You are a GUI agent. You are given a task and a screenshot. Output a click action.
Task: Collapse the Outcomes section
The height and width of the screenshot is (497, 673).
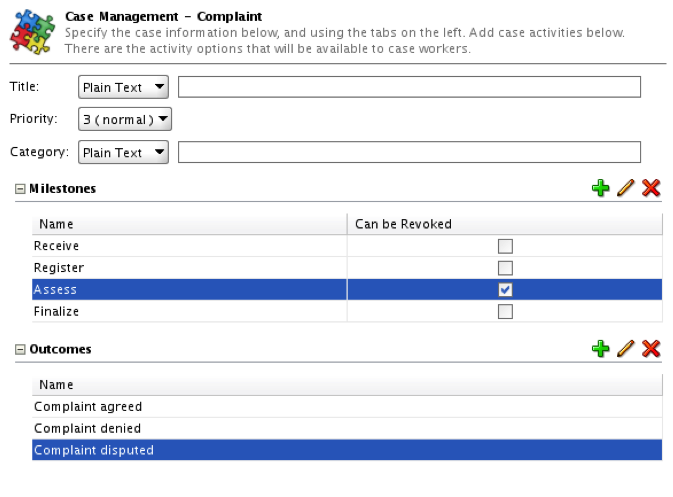pos(20,349)
